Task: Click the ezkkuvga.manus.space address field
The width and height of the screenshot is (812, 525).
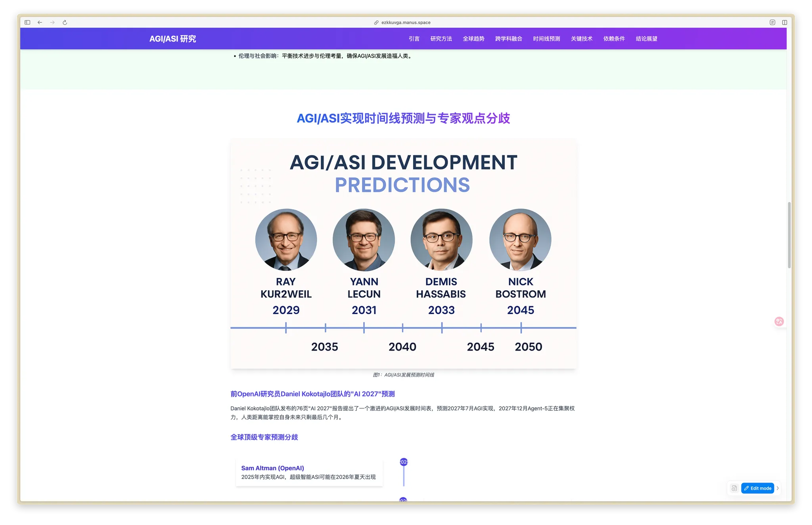Action: (x=406, y=23)
